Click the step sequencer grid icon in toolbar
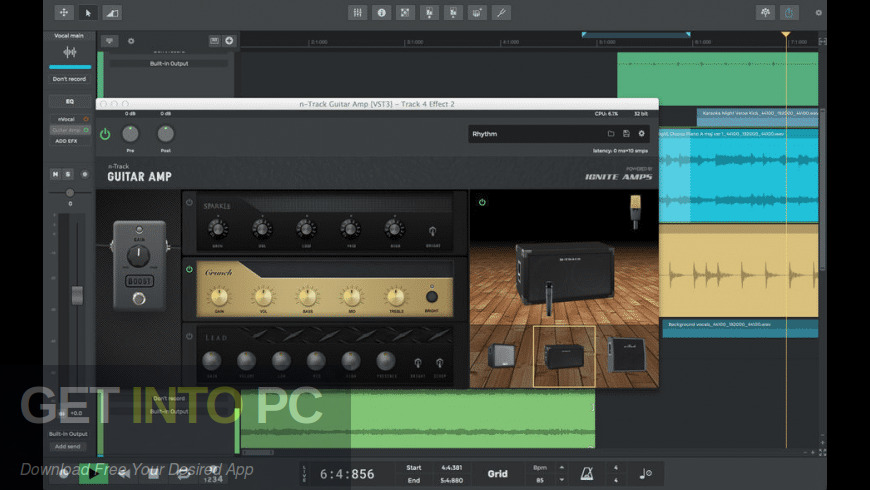870x490 pixels. click(405, 12)
